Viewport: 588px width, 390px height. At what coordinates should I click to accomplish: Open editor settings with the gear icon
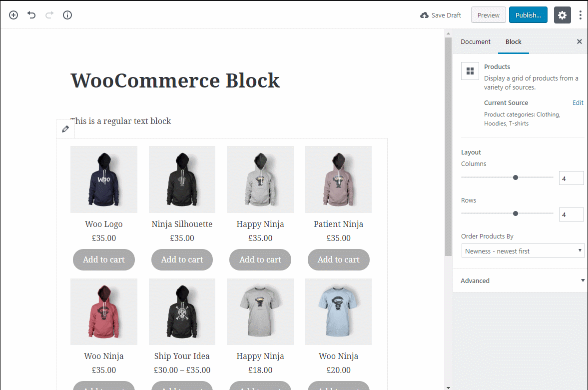tap(562, 15)
